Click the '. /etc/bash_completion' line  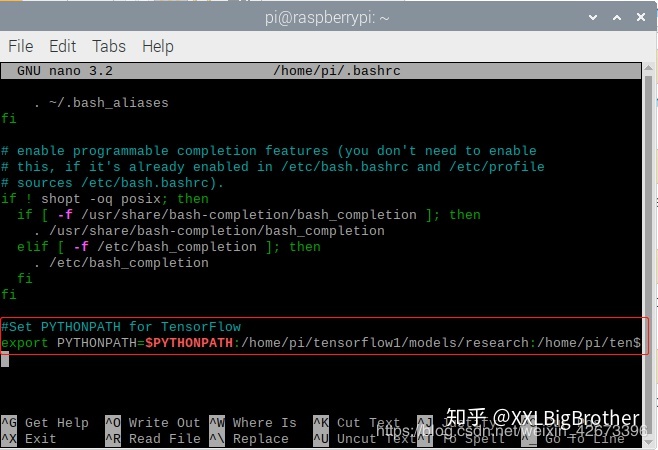click(x=121, y=263)
